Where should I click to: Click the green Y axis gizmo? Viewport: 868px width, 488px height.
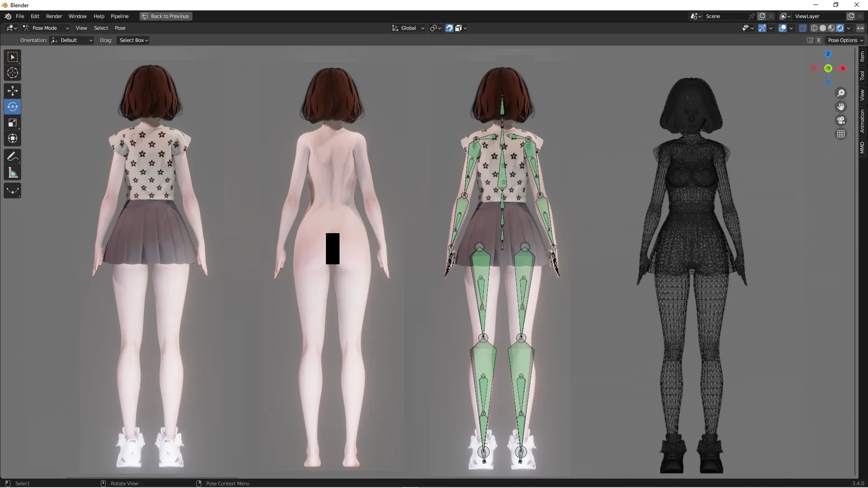point(828,68)
